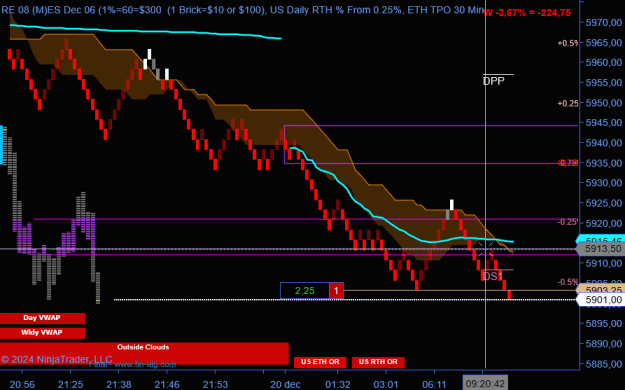Click the 06:11 time axis label
Image resolution: width=625 pixels, height=390 pixels.
point(434,384)
